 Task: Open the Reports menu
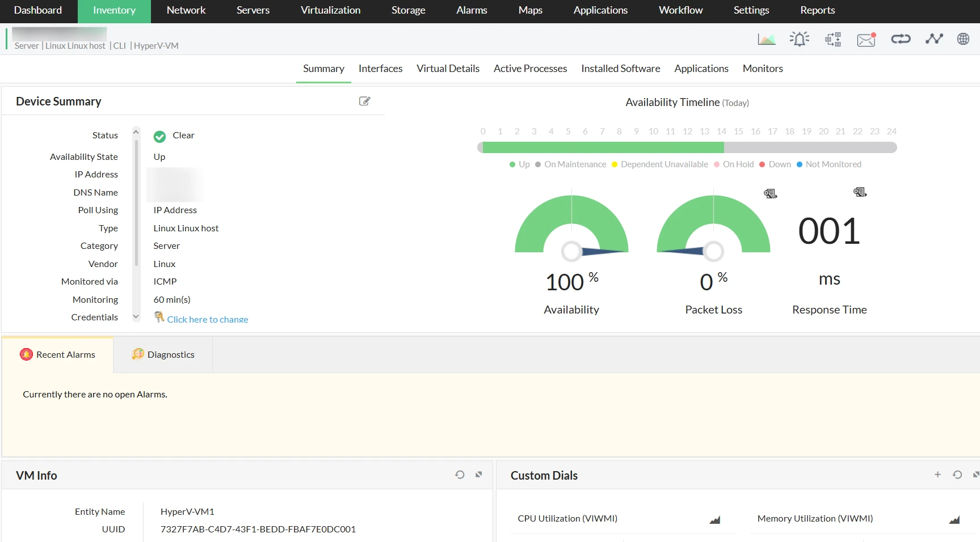point(817,10)
